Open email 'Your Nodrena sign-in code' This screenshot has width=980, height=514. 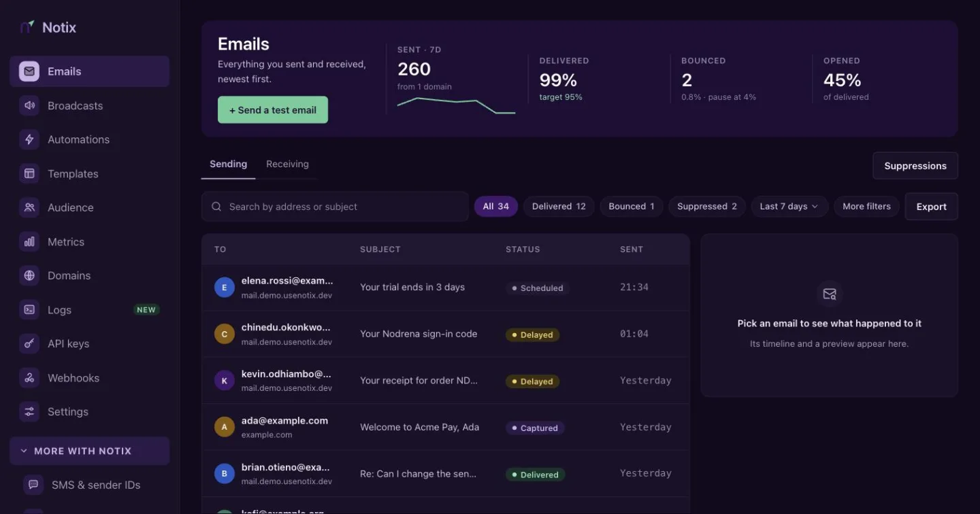(419, 334)
